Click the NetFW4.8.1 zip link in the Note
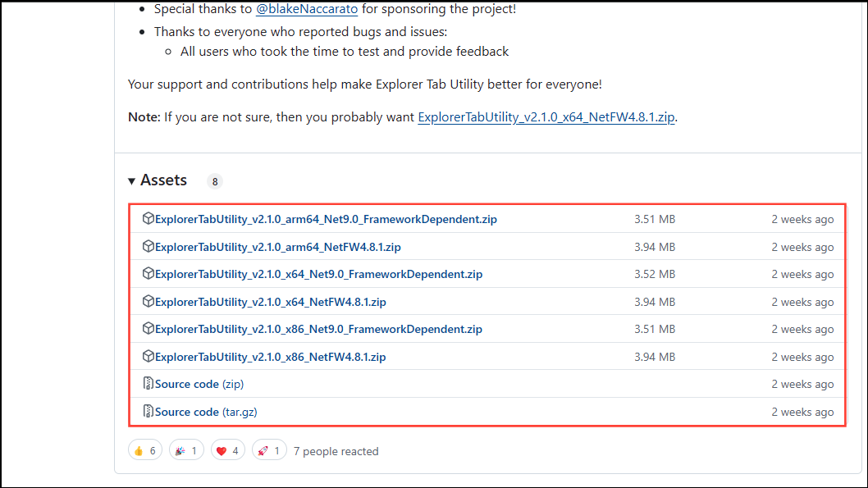Viewport: 868px width, 488px height. (x=546, y=117)
